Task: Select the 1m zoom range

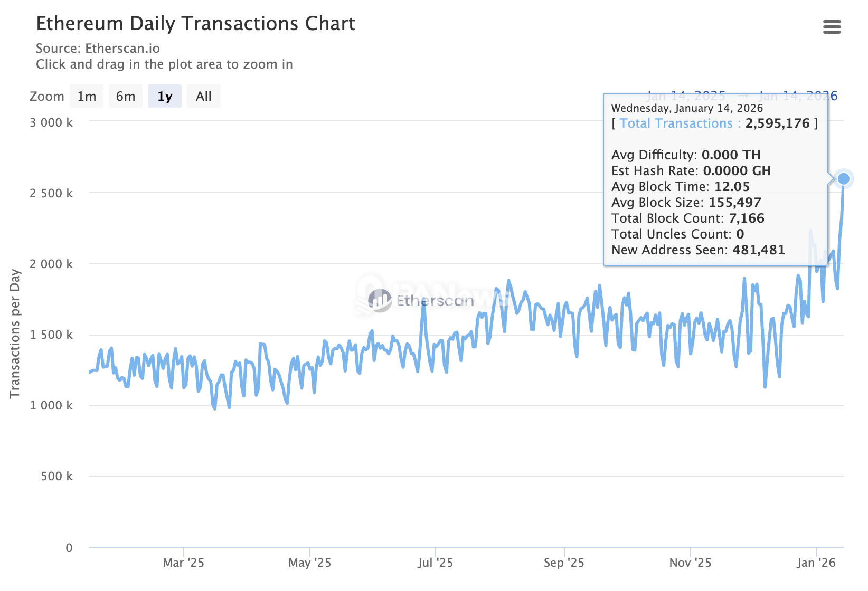Action: 87,97
